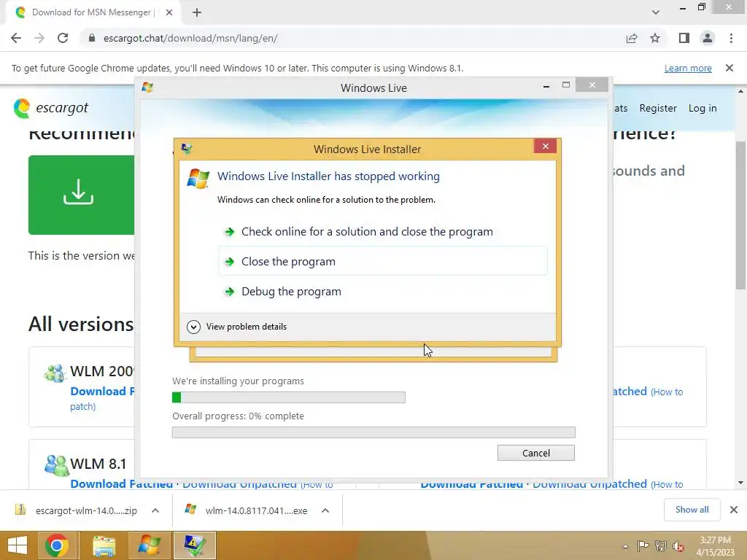
Task: Expand View problem details
Action: (x=237, y=327)
